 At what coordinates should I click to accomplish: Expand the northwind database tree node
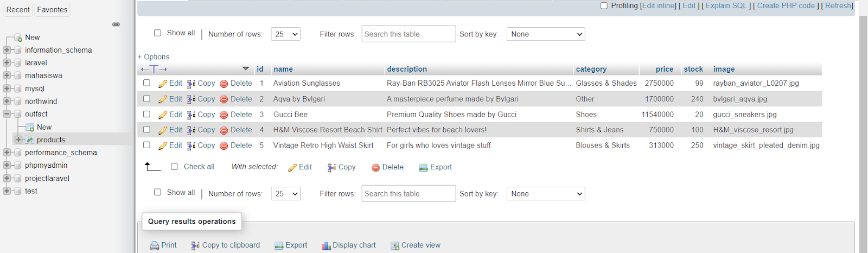pos(7,101)
